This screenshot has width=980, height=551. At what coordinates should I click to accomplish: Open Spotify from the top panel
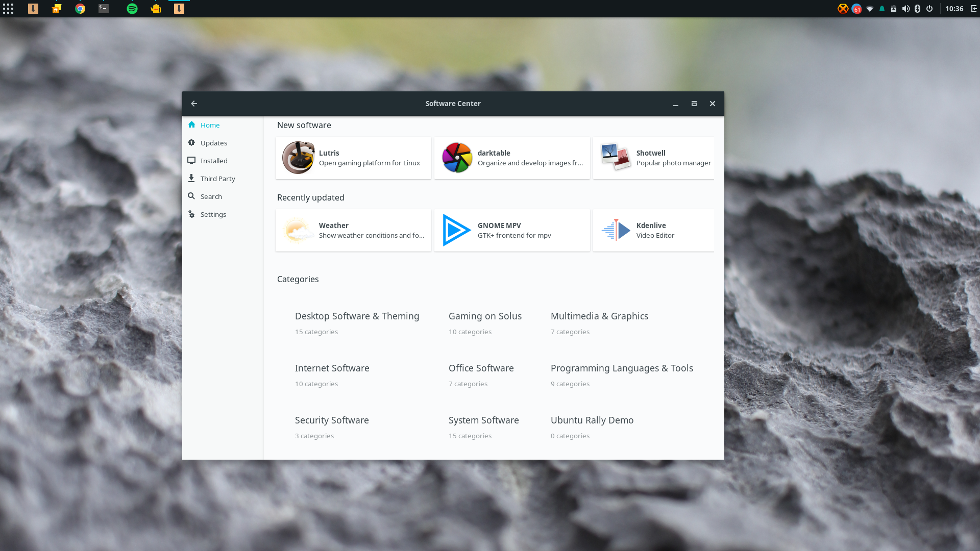coord(132,9)
